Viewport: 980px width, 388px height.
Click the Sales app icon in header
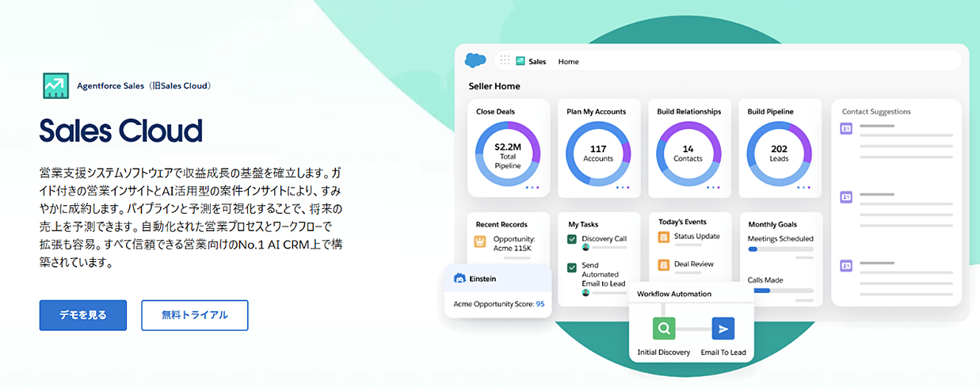tap(521, 61)
